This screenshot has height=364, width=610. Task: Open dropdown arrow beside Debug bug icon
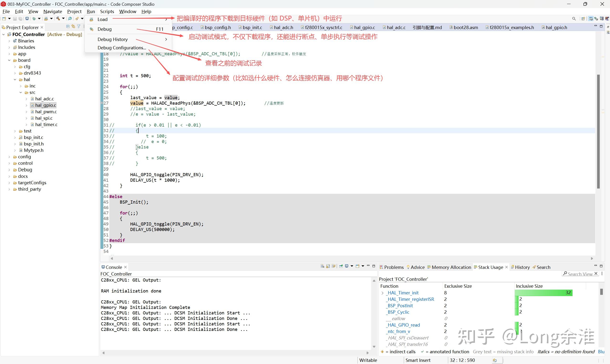coord(39,19)
